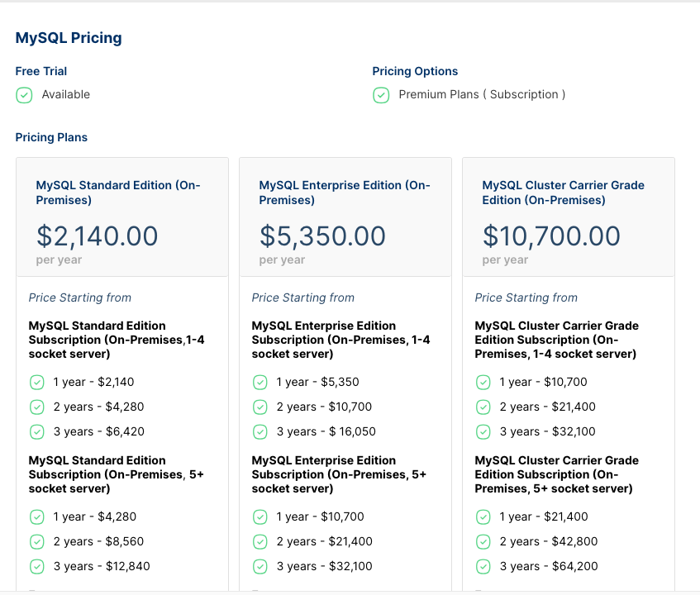
Task: Click check icon next to 3 years - $64,200
Action: (x=483, y=566)
